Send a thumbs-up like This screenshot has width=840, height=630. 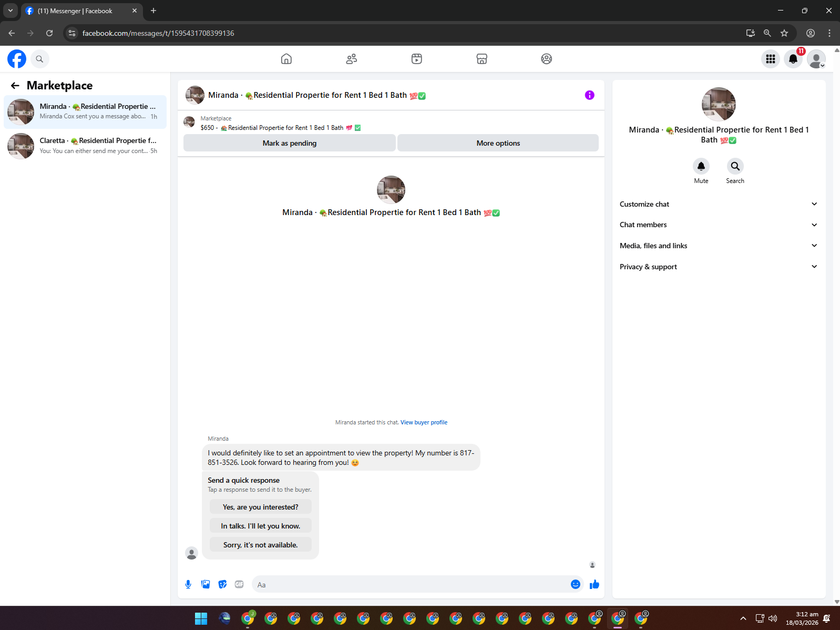click(595, 584)
